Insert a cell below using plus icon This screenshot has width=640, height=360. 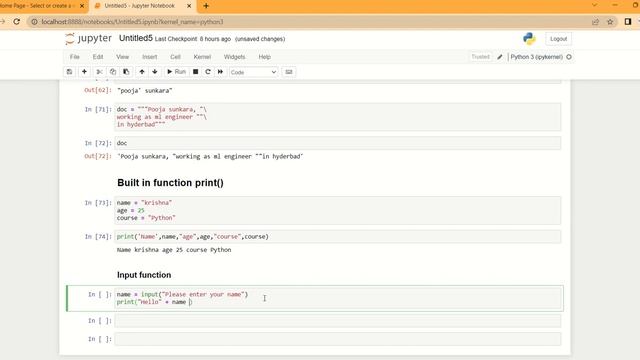[x=84, y=72]
